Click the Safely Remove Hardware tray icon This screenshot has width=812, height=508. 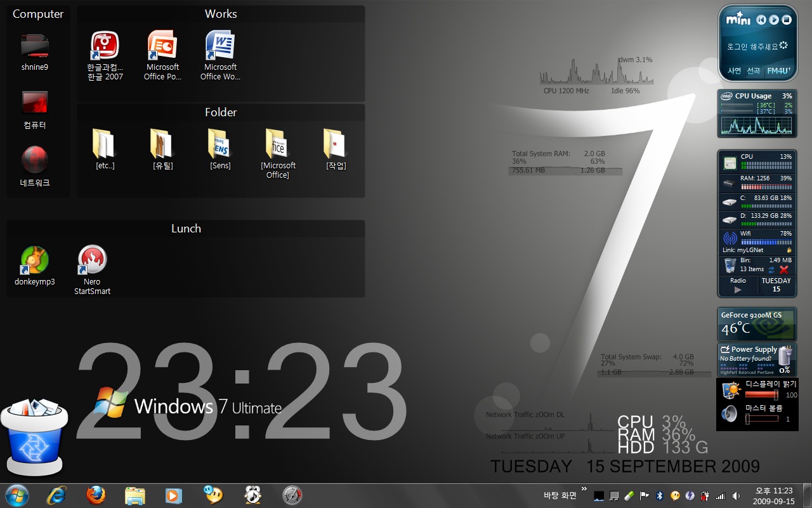tap(629, 496)
